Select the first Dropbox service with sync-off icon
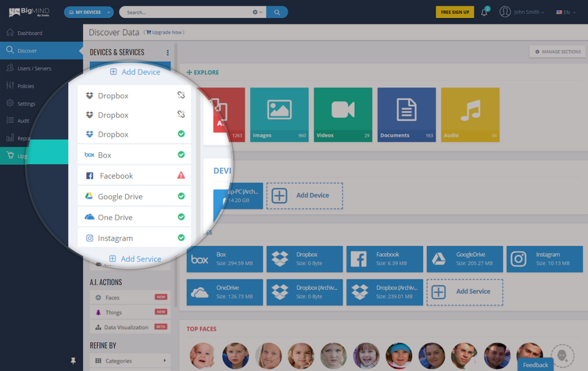This screenshot has height=371, width=588. [x=134, y=96]
